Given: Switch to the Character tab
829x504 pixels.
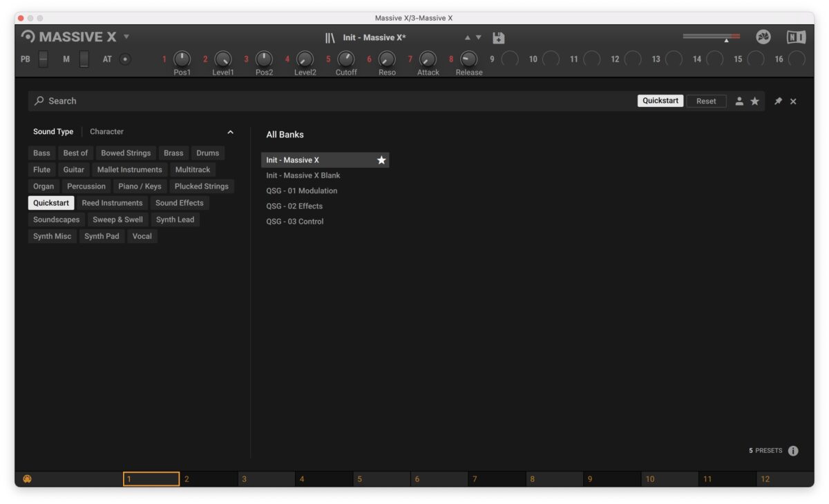Looking at the screenshot, I should 106,132.
